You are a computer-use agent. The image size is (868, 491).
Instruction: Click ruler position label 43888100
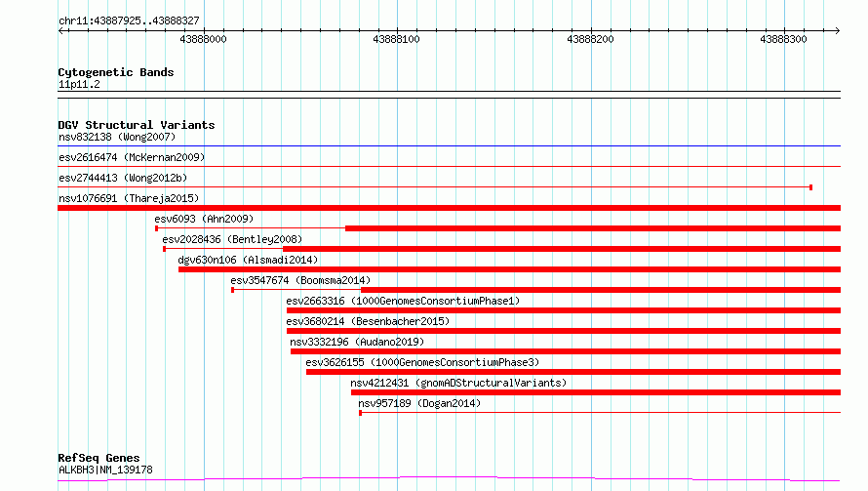[396, 39]
